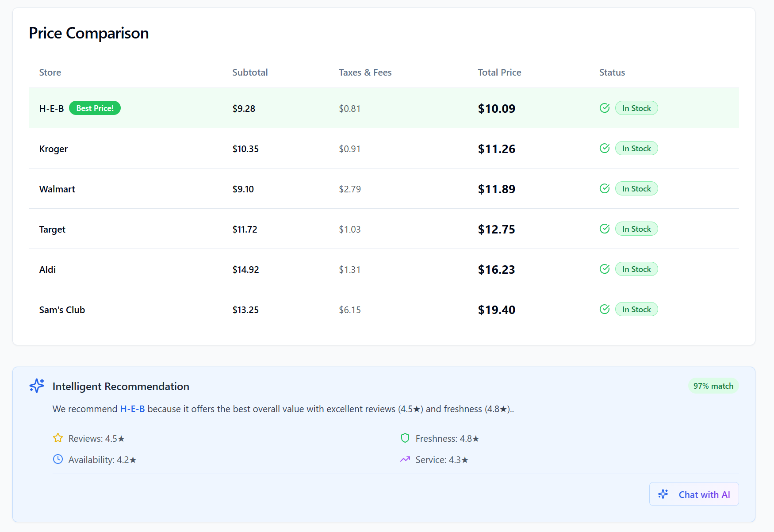
Task: Click the check-circle icon in Aldi row
Action: click(605, 269)
